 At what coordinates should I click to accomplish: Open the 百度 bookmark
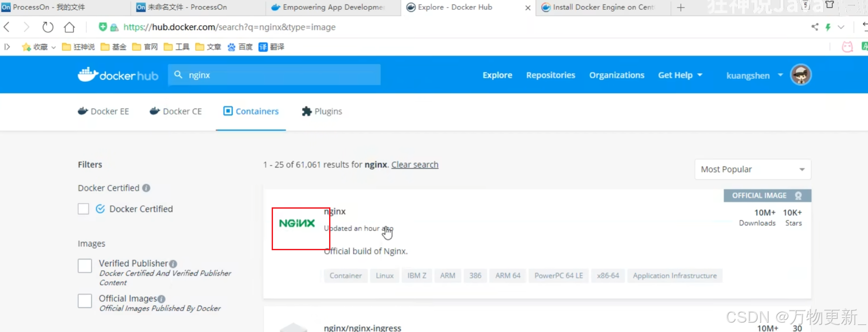point(240,47)
